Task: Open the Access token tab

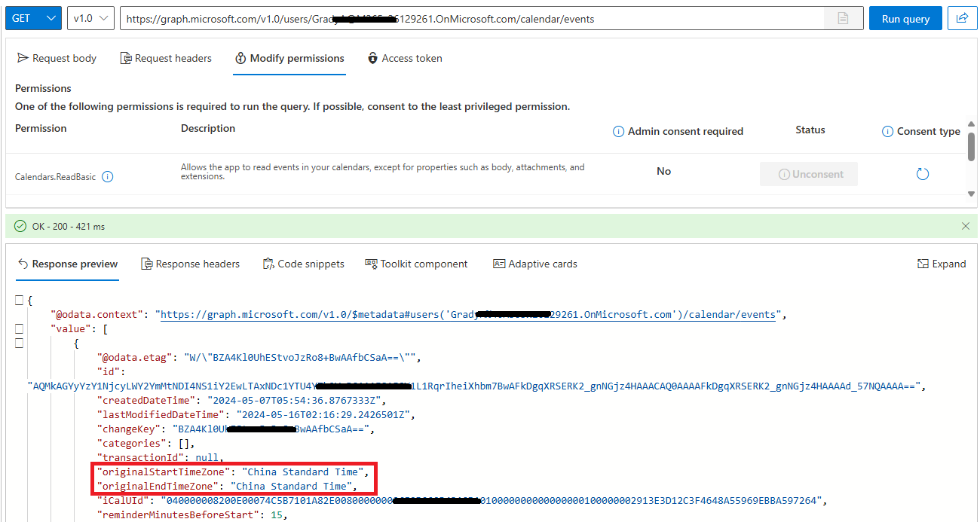Action: [x=405, y=58]
